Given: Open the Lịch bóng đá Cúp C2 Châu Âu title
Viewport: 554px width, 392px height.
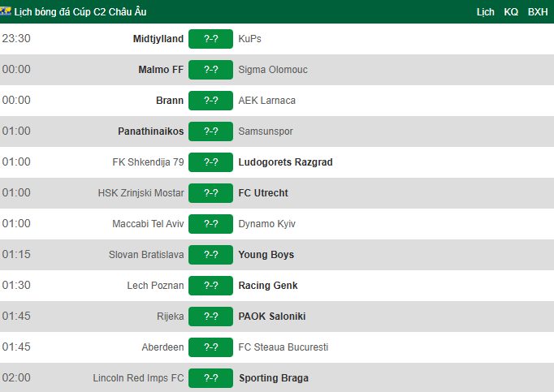Looking at the screenshot, I should click(80, 12).
